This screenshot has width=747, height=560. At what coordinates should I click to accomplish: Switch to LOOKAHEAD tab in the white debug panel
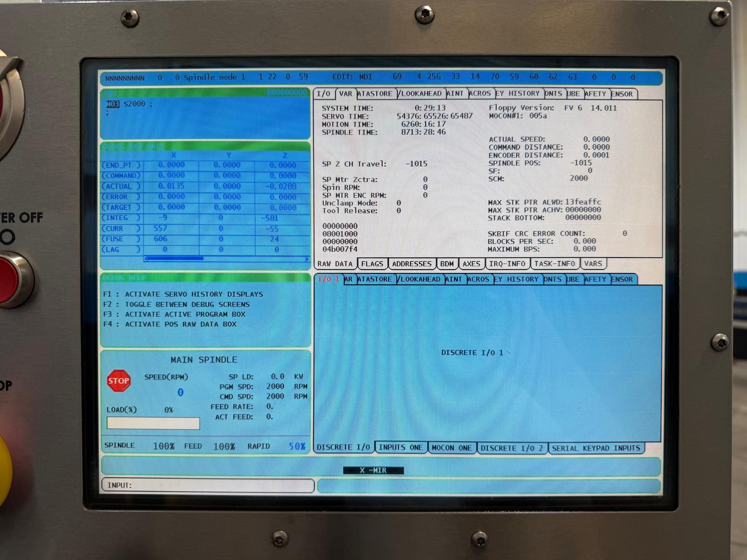tap(420, 94)
